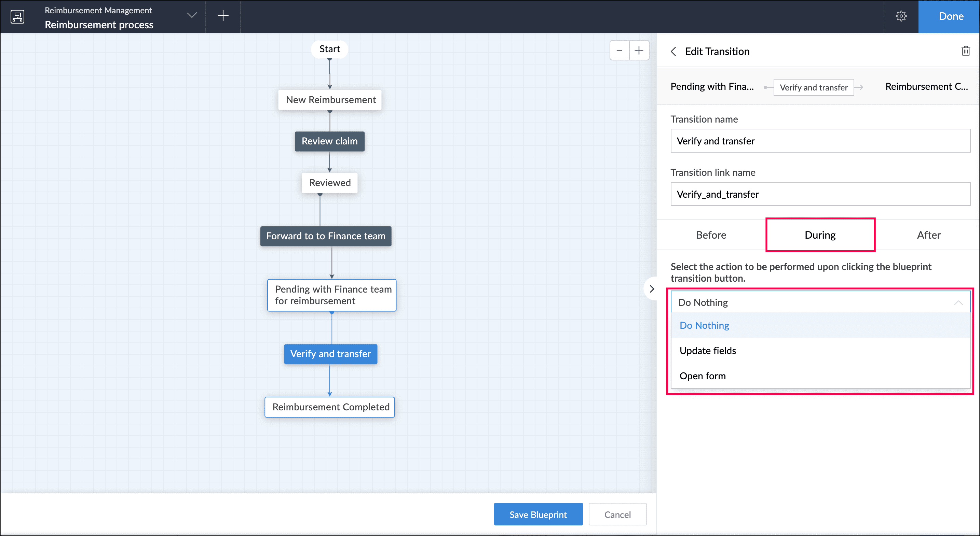Open settings via the gear icon
Screen dimensions: 980x536
[x=901, y=16]
